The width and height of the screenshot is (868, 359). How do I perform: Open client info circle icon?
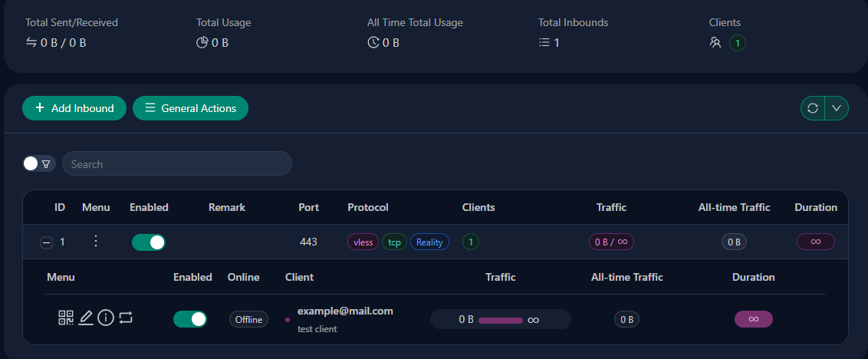pyautogui.click(x=106, y=318)
